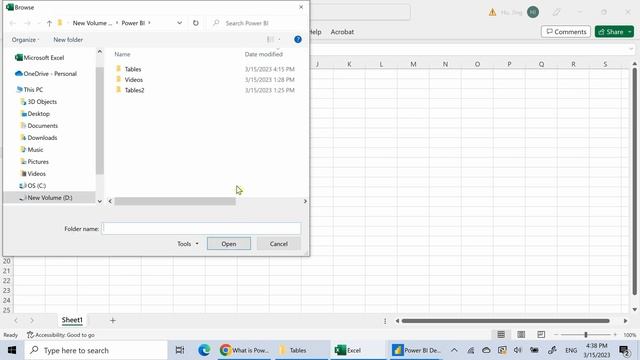This screenshot has width=640, height=360.
Task: Open Comments pane in Excel
Action: pyautogui.click(x=566, y=32)
